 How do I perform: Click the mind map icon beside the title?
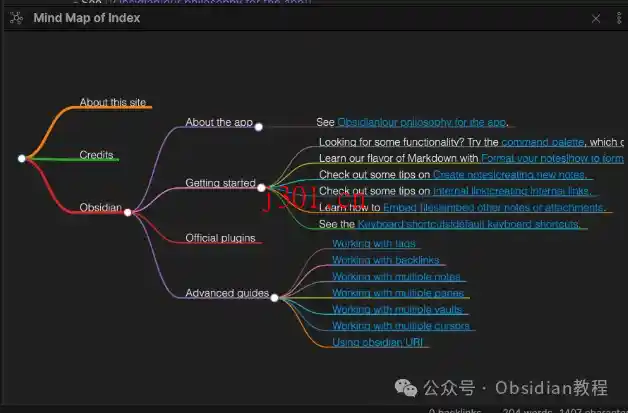[16, 18]
